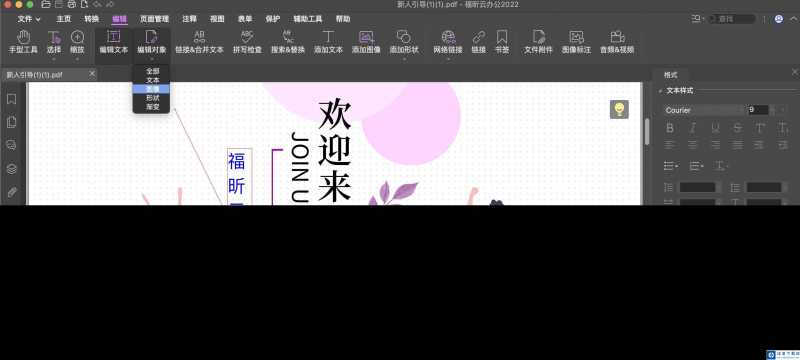This screenshot has height=360, width=800.
Task: Click the 格式 format panel tab
Action: click(670, 75)
